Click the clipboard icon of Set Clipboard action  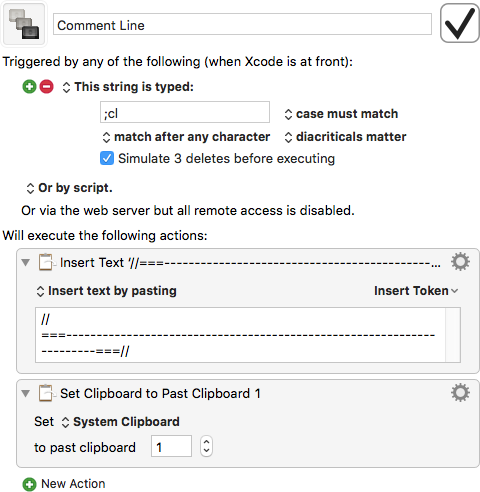pos(46,393)
